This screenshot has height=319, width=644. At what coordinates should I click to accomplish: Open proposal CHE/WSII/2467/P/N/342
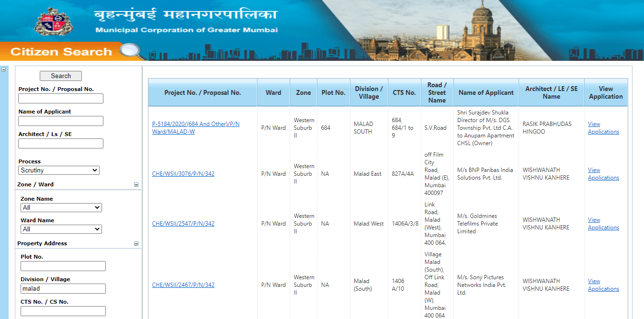tap(183, 285)
